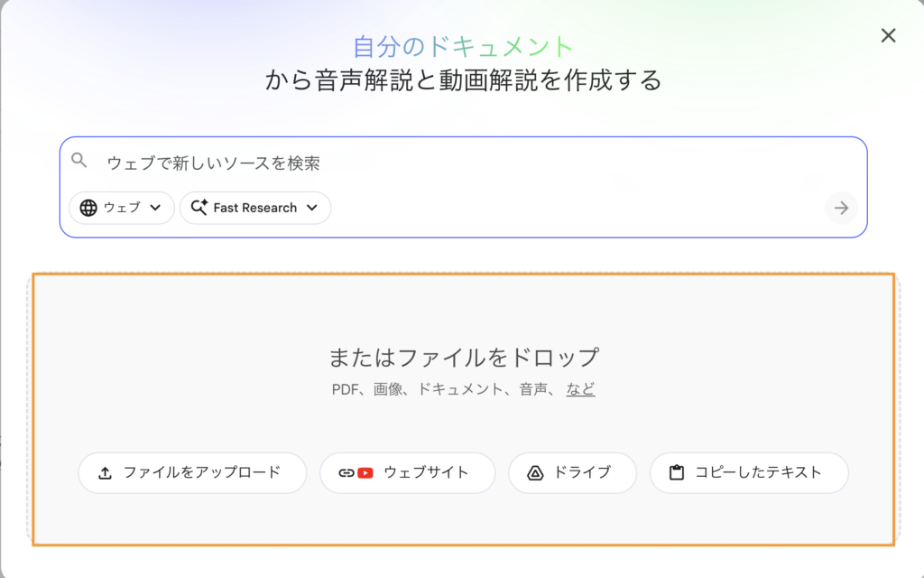
Task: Open the など link for more file types
Action: click(580, 389)
